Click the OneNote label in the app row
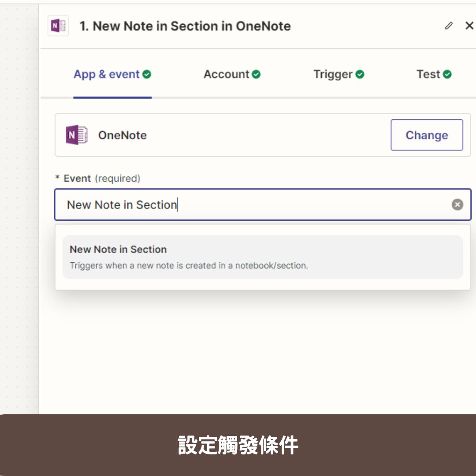Viewport: 476px width, 476px height. coord(122,135)
